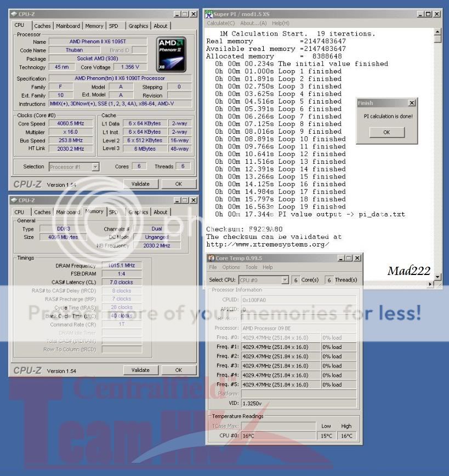Click title icon of CPU-Z window showing Timings
Viewport: 449px width, 476px height.
tap(14, 200)
